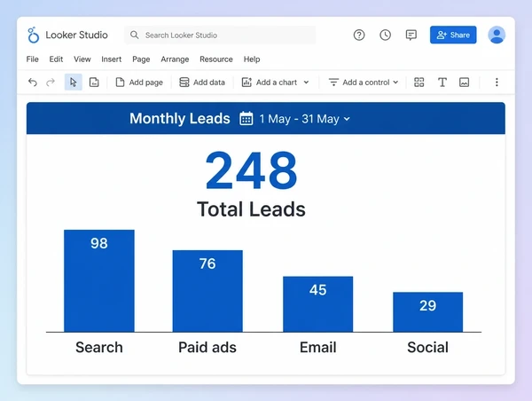Click the redo arrow

pyautogui.click(x=51, y=83)
